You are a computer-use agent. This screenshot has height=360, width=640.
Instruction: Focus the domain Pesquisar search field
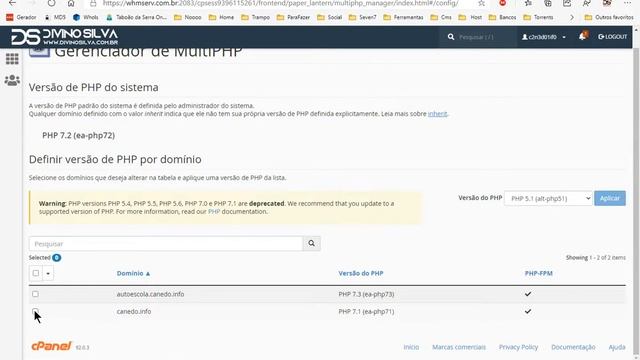[166, 244]
